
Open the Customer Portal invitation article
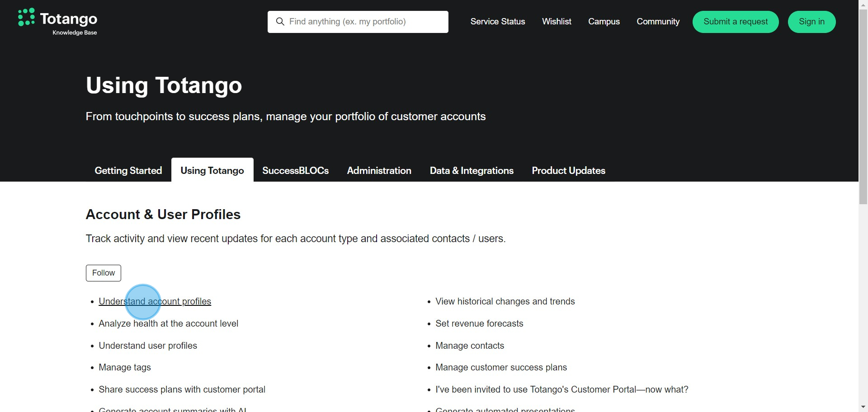click(562, 389)
